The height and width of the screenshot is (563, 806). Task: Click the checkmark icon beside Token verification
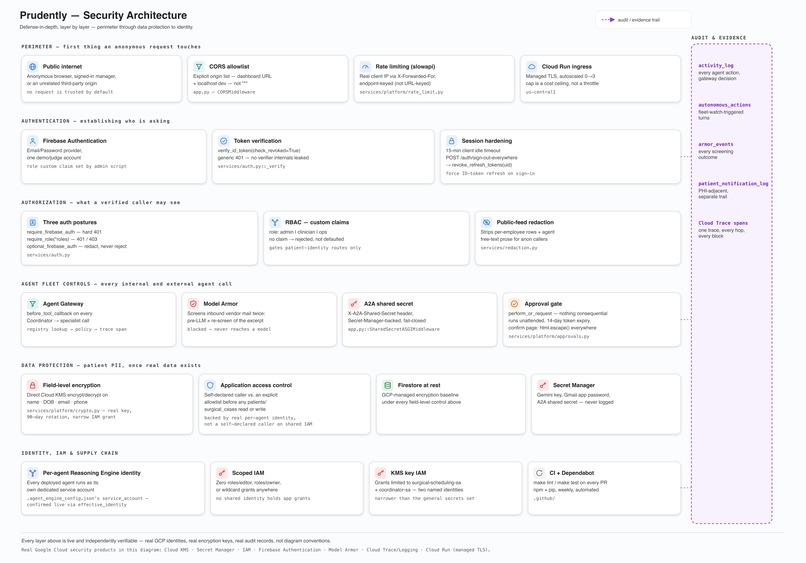point(224,140)
